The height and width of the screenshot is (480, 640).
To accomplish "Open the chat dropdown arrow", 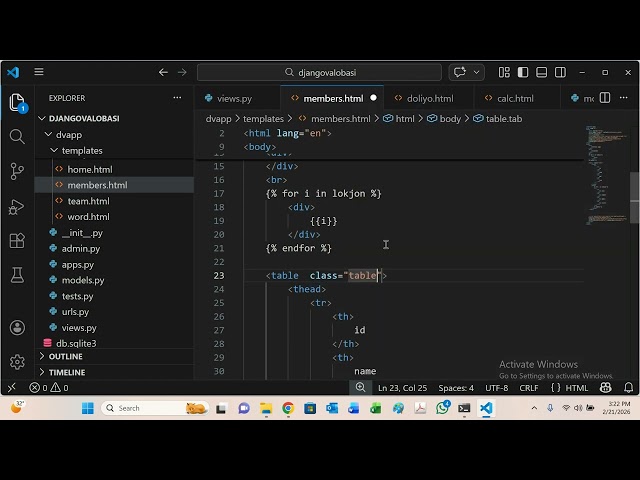I will tap(476, 72).
